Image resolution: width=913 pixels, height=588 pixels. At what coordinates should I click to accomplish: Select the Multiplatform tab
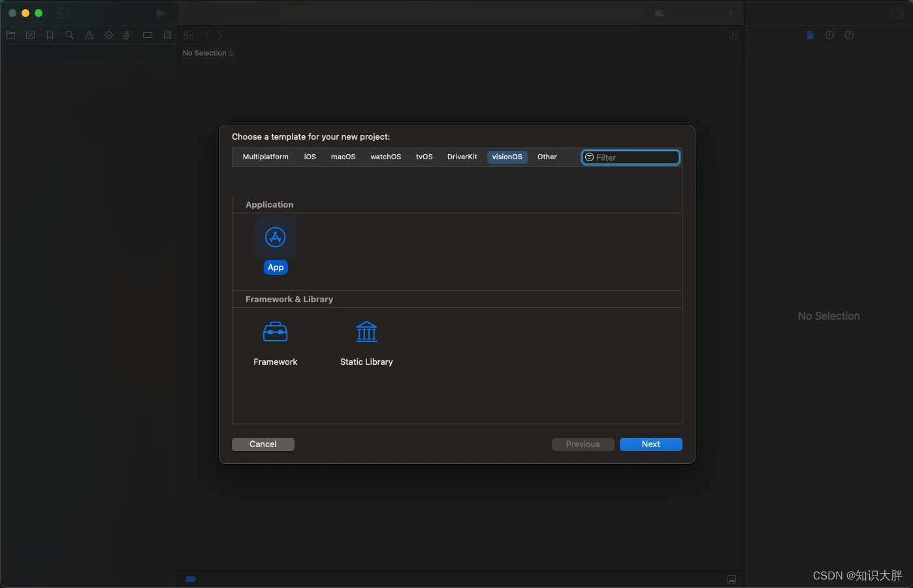tap(265, 157)
